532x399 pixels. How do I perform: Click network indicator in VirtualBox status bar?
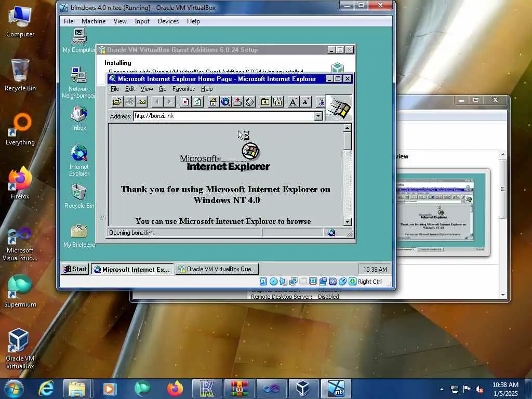coord(293,281)
